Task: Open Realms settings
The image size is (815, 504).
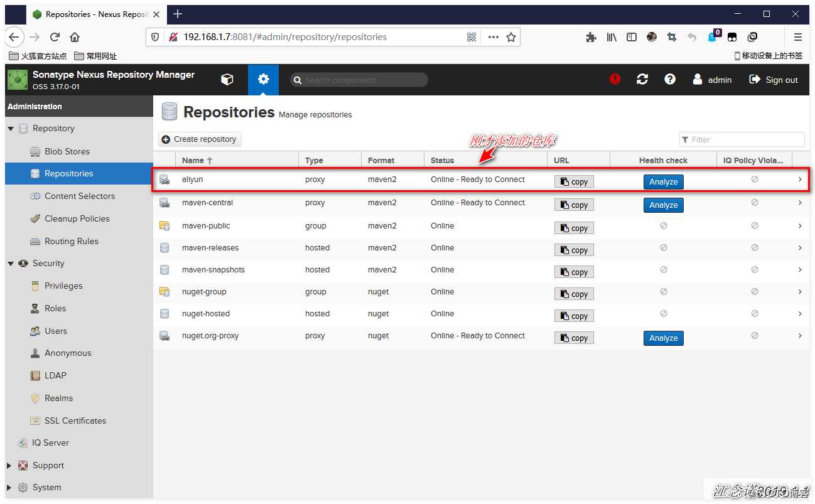Action: 58,398
